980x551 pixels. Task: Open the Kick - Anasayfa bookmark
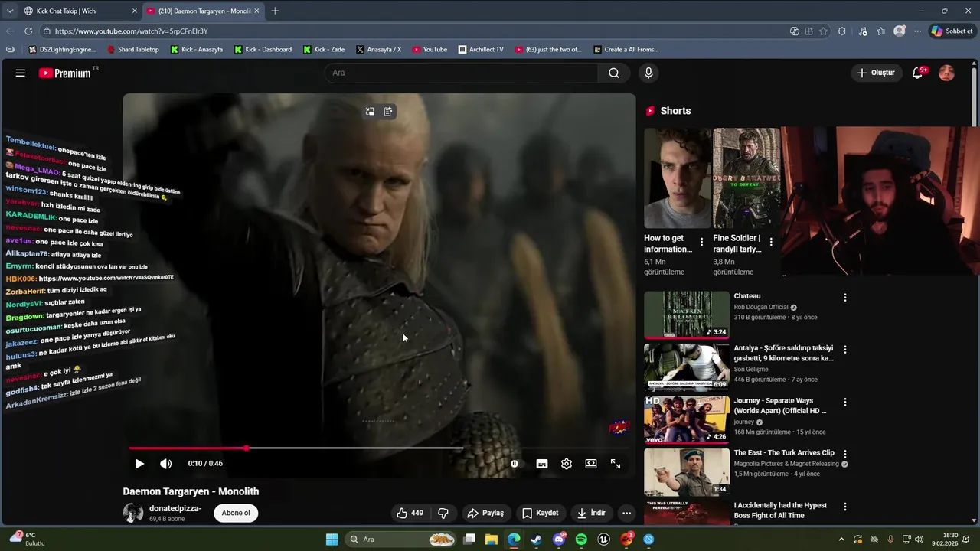point(197,50)
